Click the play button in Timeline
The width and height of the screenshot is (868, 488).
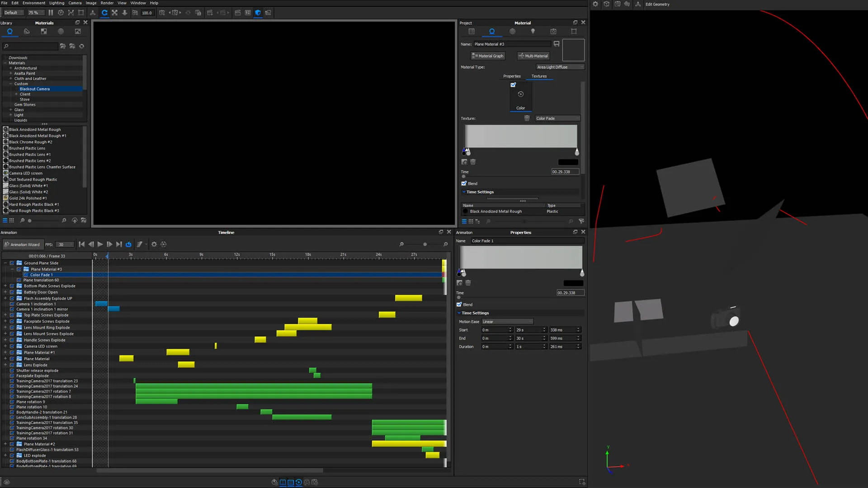point(100,244)
